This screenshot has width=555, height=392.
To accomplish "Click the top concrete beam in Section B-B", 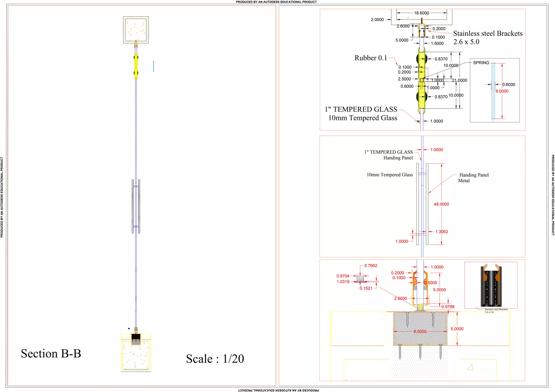I will click(x=136, y=30).
